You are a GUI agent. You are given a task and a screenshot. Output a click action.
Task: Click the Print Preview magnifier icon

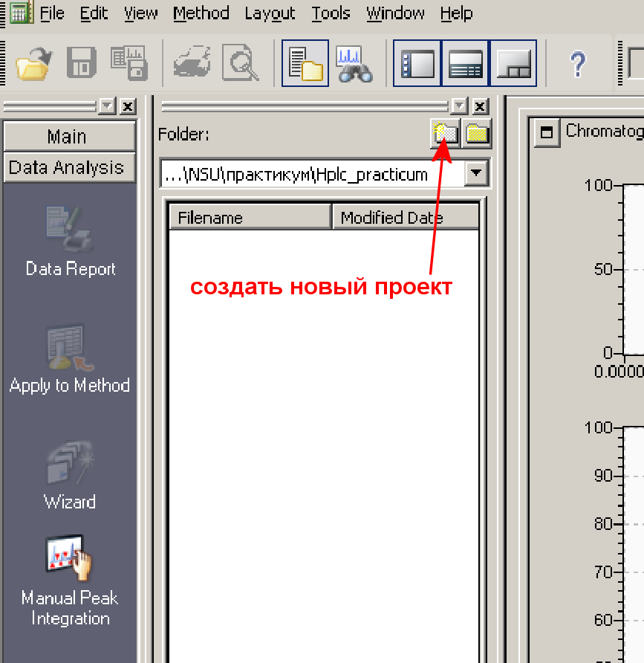click(x=241, y=63)
